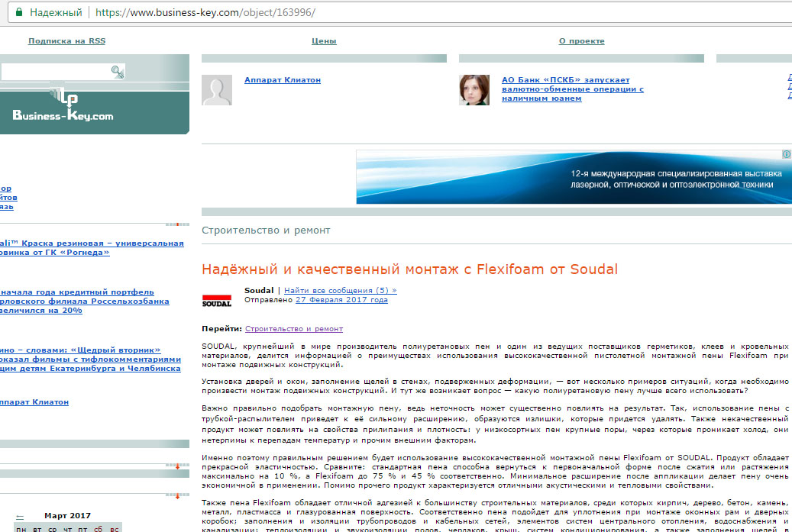Image resolution: width=792 pixels, height=532 pixels.
Task: Click the ad info icon on banner
Action: pyautogui.click(x=787, y=154)
